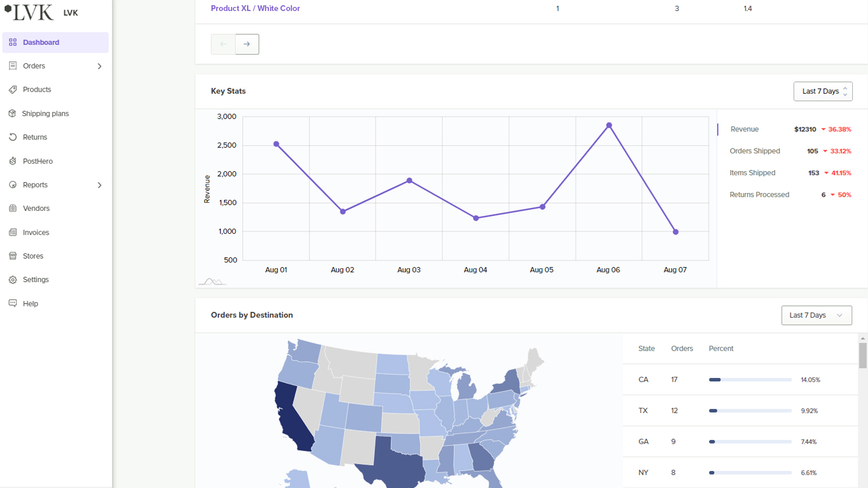This screenshot has height=488, width=868.
Task: Go to next page with right arrow
Action: click(x=247, y=44)
